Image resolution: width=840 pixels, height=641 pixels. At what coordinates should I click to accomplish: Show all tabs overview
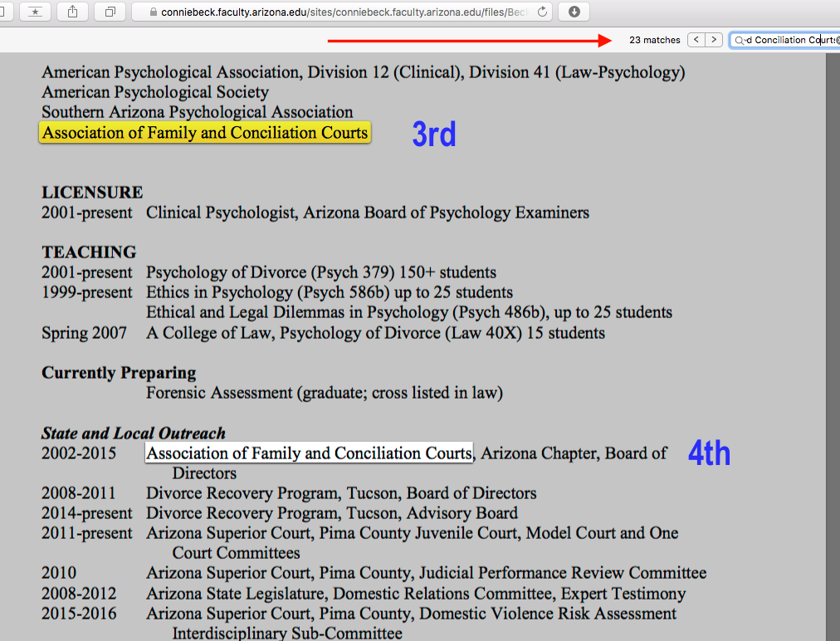(110, 12)
